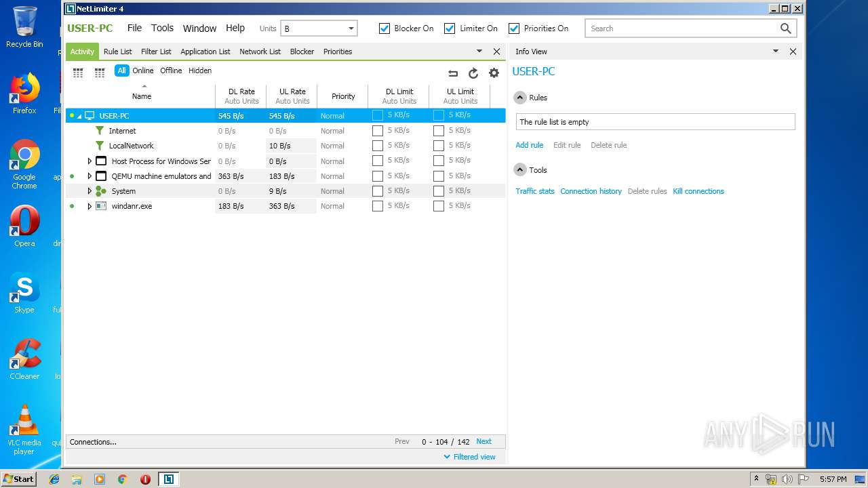Expand the windanr.exe tree node
The width and height of the screenshot is (868, 488).
coord(90,206)
